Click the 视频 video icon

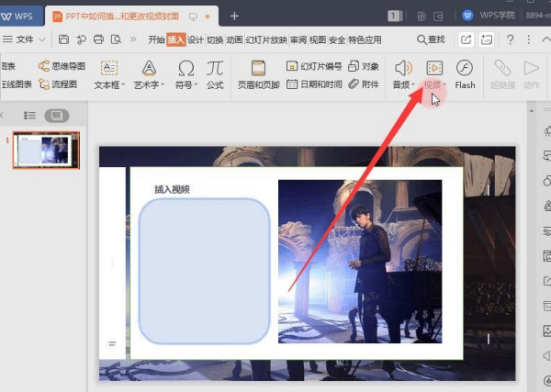[434, 68]
